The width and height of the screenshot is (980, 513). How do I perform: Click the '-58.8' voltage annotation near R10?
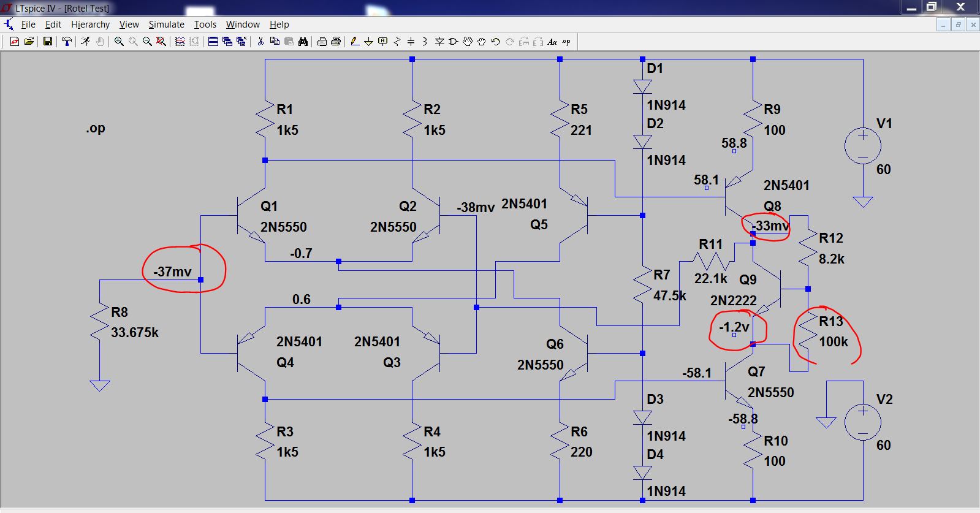(743, 419)
